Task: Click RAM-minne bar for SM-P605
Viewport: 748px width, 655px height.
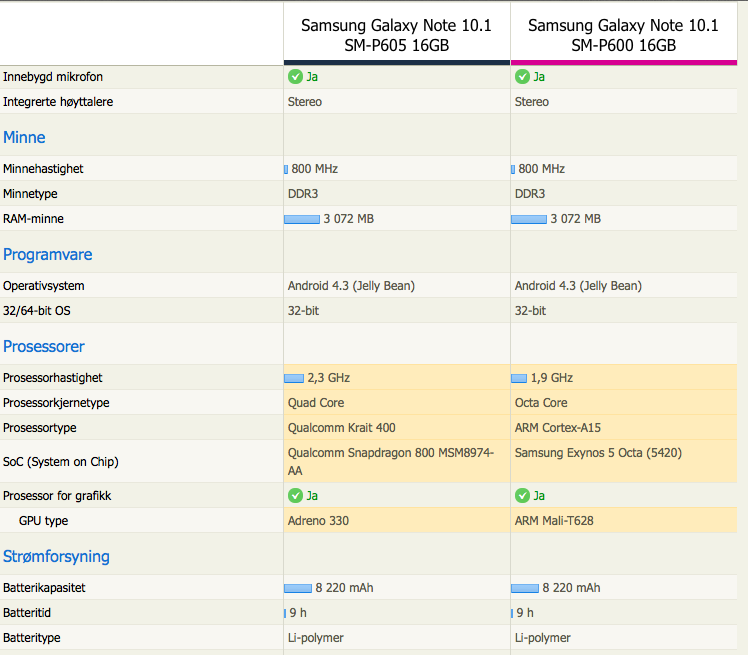Action: (x=302, y=219)
